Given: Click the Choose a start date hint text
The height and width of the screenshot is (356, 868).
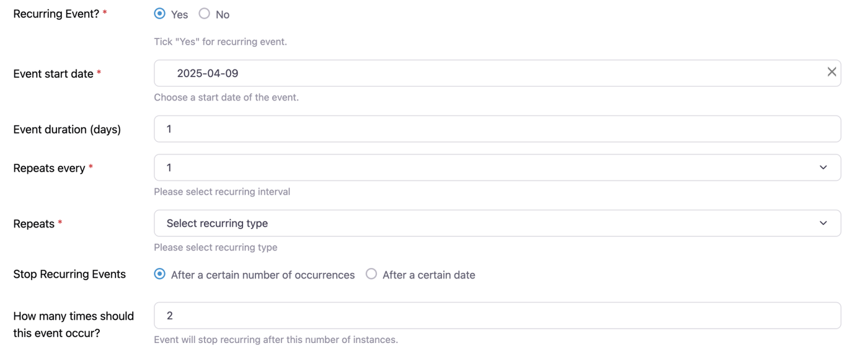Looking at the screenshot, I should click(226, 97).
